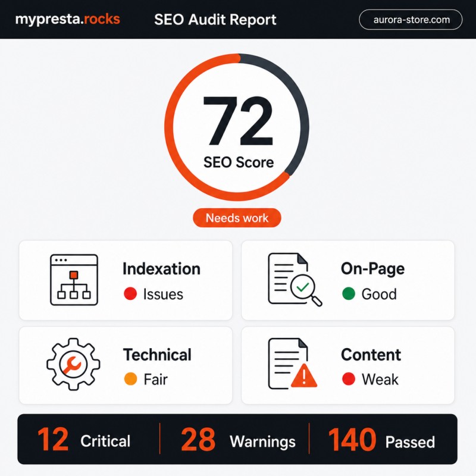Click the 28 warnings count
This screenshot has height=476, width=476.
click(198, 439)
